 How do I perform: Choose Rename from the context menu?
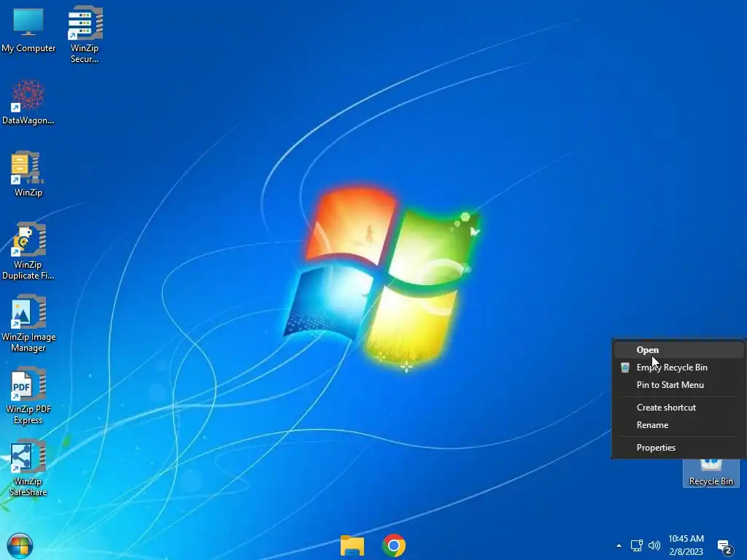click(x=679, y=425)
